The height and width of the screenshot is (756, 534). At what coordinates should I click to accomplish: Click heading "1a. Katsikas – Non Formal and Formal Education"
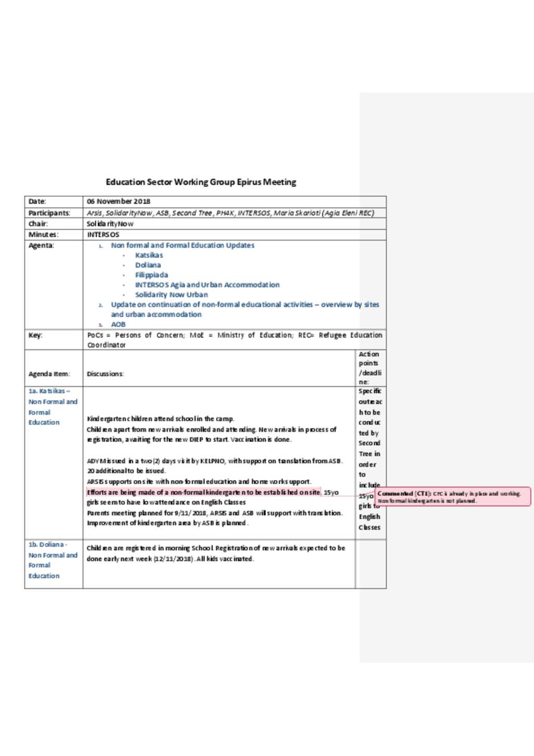point(53,406)
